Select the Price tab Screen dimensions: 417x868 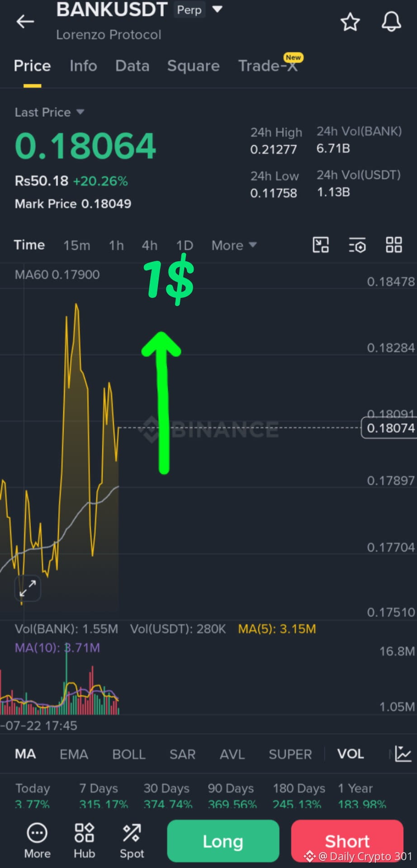pyautogui.click(x=32, y=66)
